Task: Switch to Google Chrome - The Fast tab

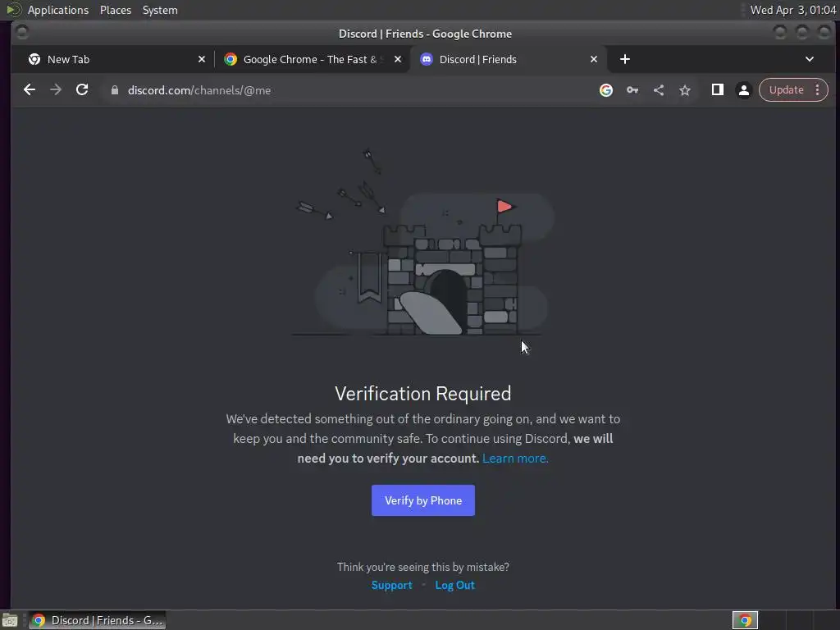Action: (313, 59)
